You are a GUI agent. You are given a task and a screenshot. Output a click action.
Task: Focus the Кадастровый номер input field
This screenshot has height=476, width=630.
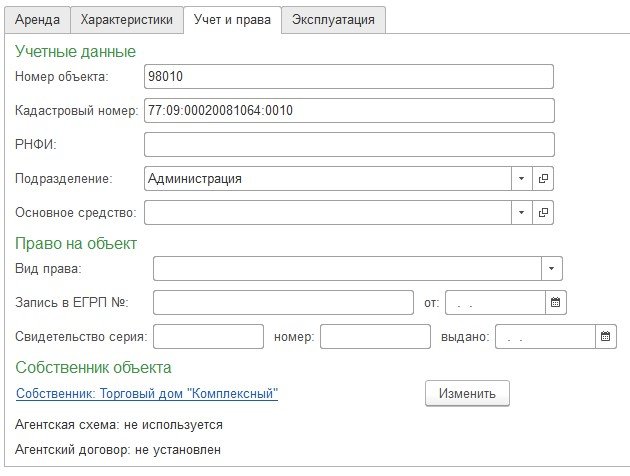click(x=348, y=111)
